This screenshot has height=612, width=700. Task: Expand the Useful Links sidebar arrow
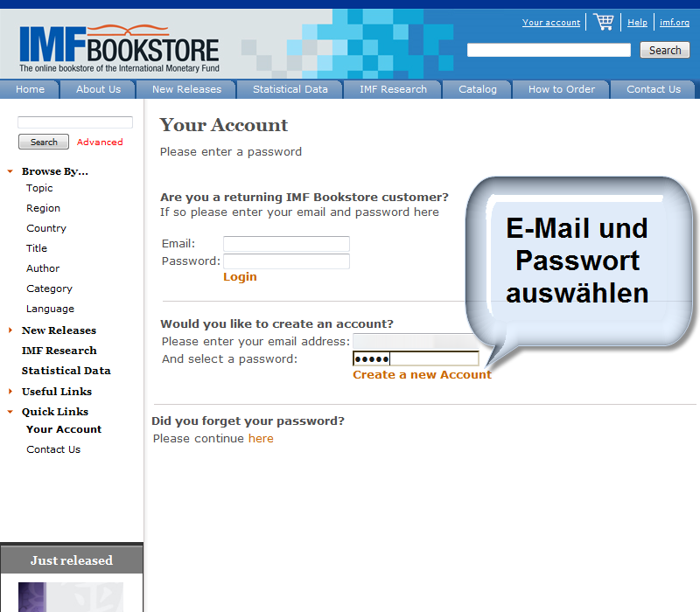[10, 392]
